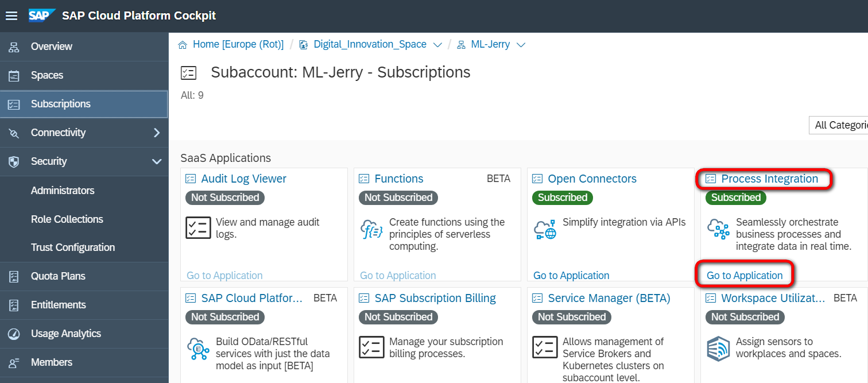868x383 pixels.
Task: Click the Open Connectors cloud globe icon
Action: coord(545,229)
